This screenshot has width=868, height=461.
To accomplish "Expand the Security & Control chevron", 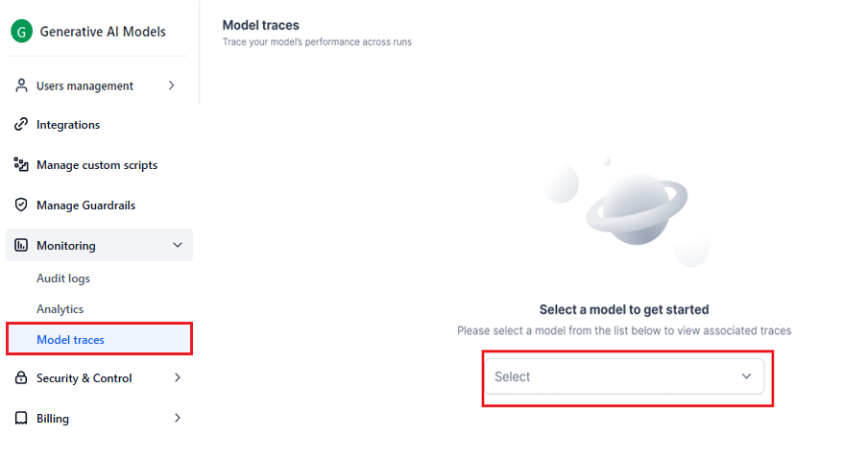I will coord(178,378).
